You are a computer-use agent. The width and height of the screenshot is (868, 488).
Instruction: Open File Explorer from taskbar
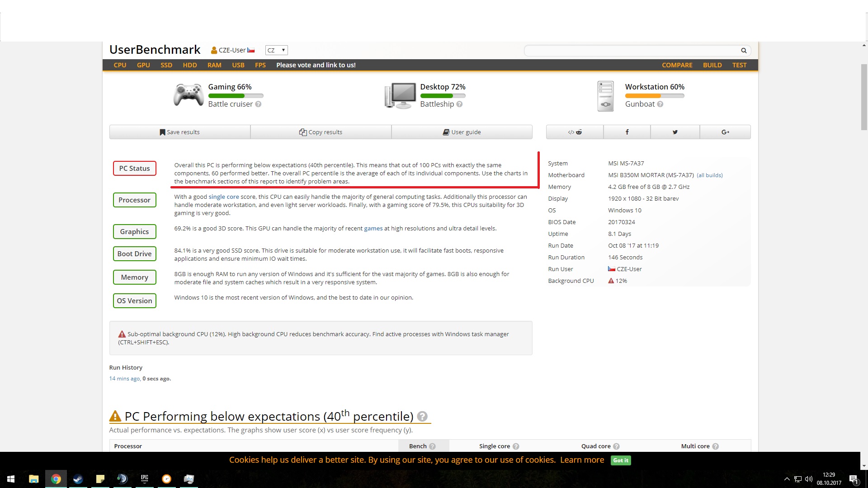pyautogui.click(x=33, y=479)
